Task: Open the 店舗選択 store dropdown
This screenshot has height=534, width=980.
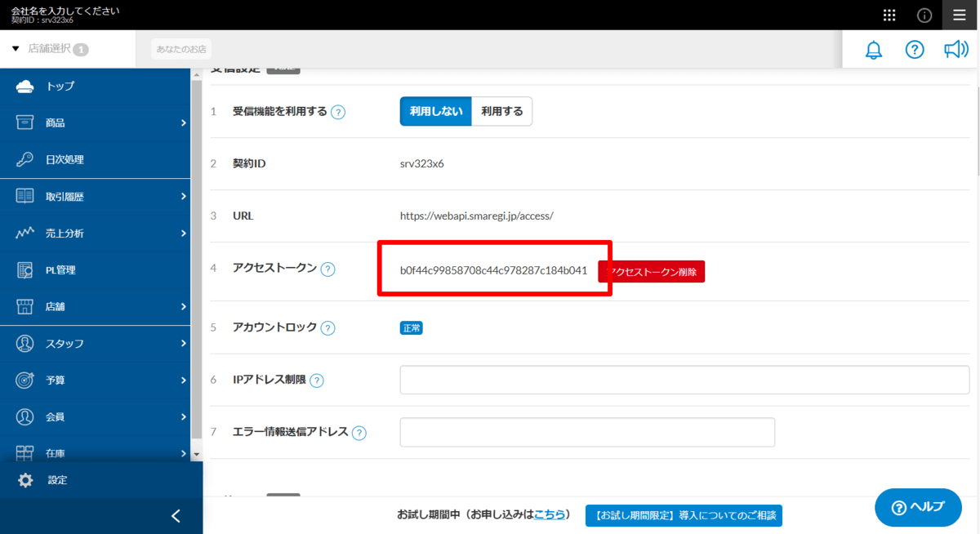Action: (x=51, y=49)
